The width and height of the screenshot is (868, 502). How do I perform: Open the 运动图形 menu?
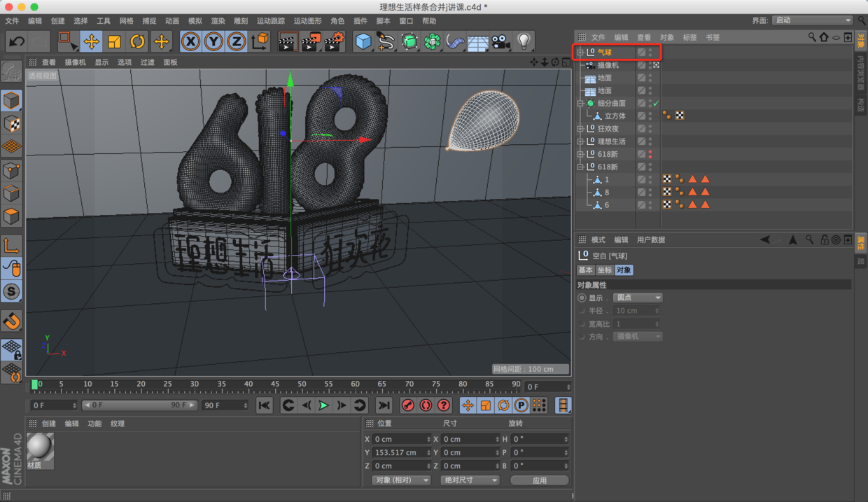pyautogui.click(x=307, y=21)
